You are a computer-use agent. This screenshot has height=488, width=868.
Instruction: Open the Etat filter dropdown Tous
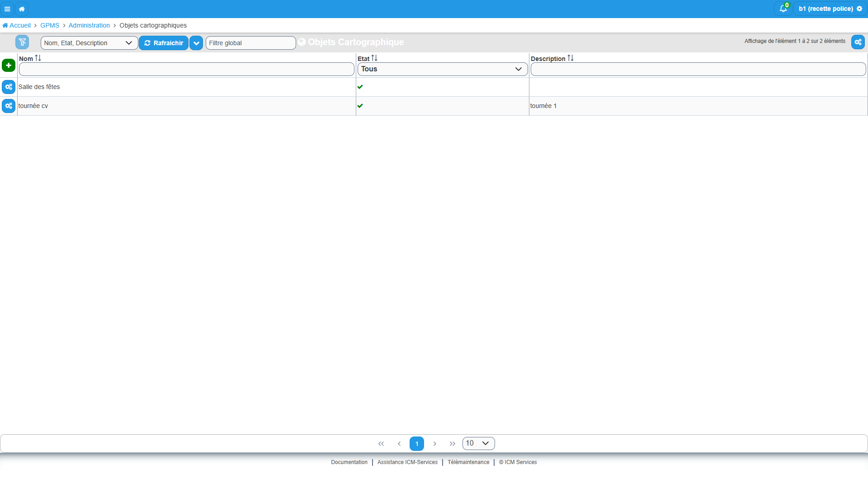[443, 69]
